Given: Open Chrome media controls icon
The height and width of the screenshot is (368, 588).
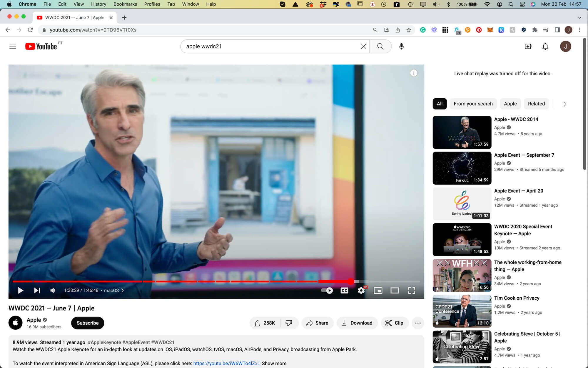Looking at the screenshot, I should click(546, 30).
